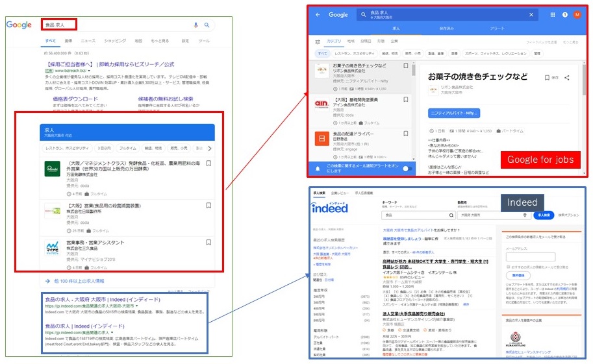Switch to the 保存済み tab

pyautogui.click(x=447, y=29)
